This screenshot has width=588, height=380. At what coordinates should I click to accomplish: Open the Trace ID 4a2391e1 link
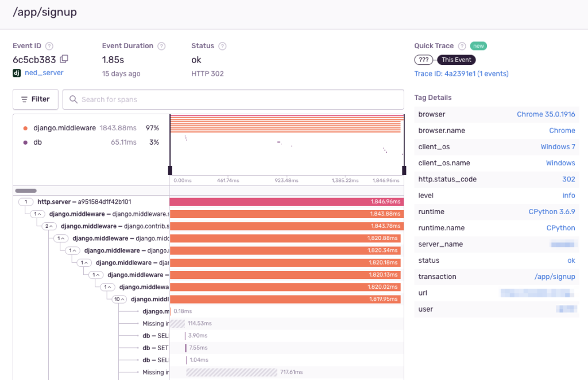pyautogui.click(x=461, y=73)
